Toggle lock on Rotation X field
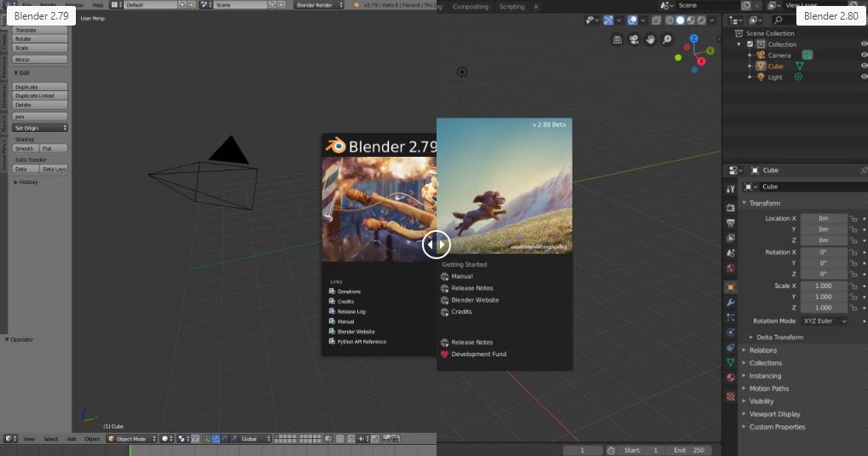This screenshot has height=456, width=868. [854, 252]
